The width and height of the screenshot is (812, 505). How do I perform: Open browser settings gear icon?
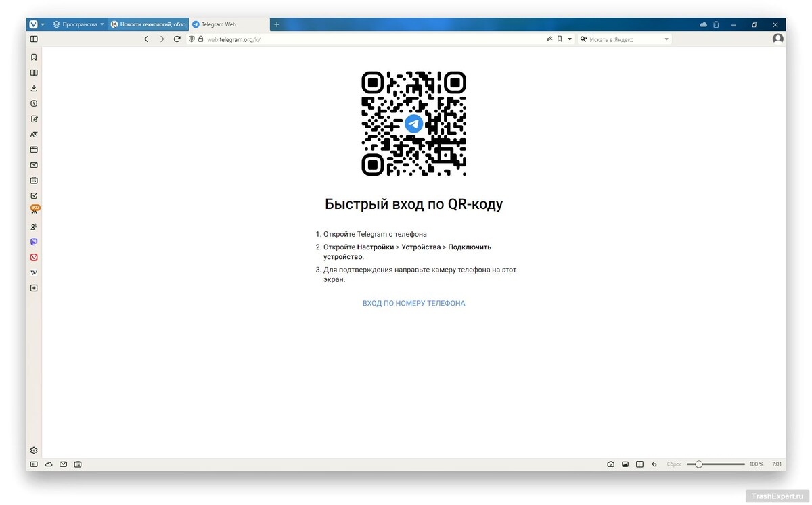[34, 450]
